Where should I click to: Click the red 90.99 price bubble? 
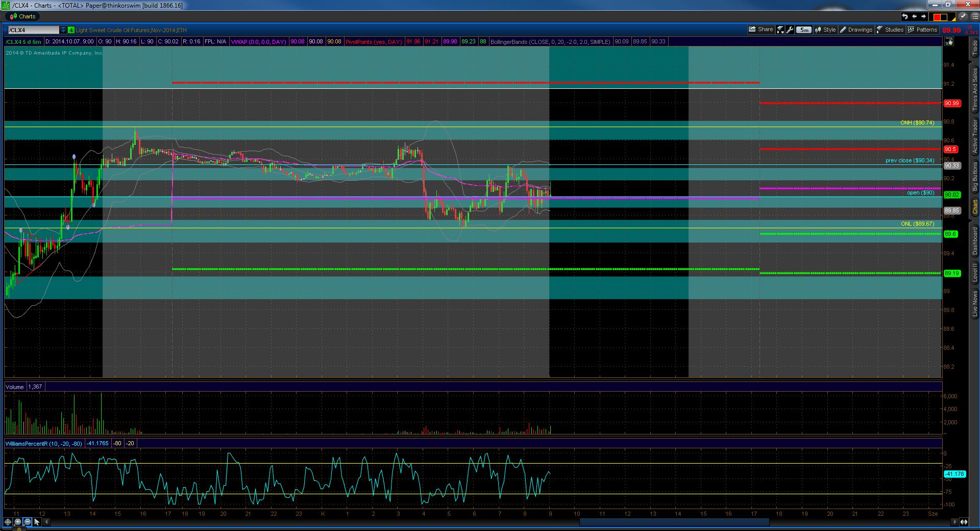click(x=952, y=103)
